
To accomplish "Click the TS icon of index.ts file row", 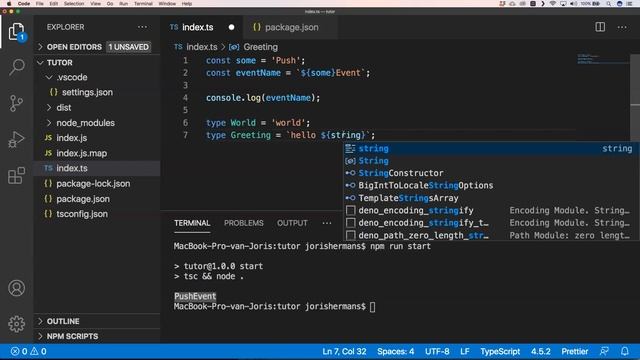I will (x=48, y=168).
